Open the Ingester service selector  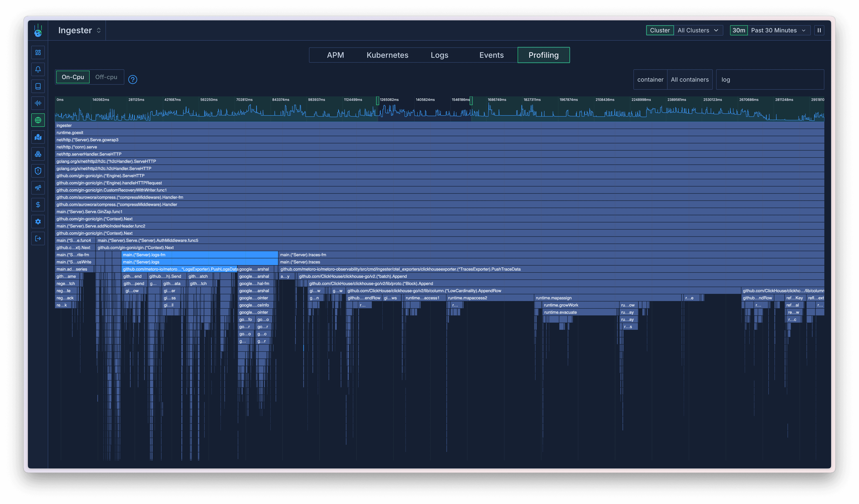[x=79, y=30]
